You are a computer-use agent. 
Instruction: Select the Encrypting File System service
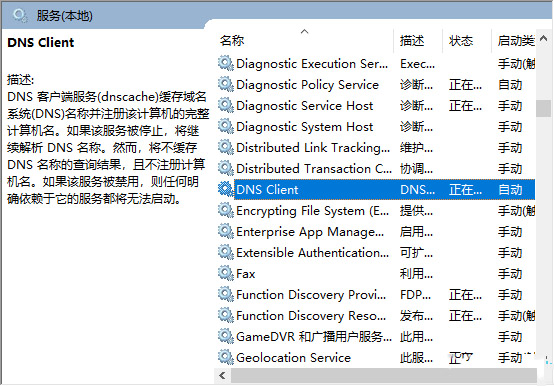(376, 211)
